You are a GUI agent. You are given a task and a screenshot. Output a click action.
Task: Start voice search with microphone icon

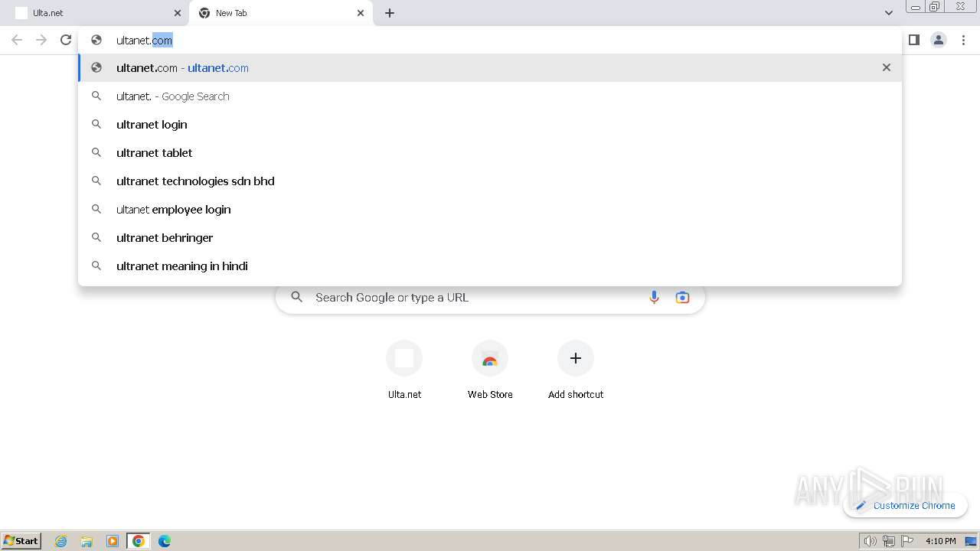[x=654, y=298]
